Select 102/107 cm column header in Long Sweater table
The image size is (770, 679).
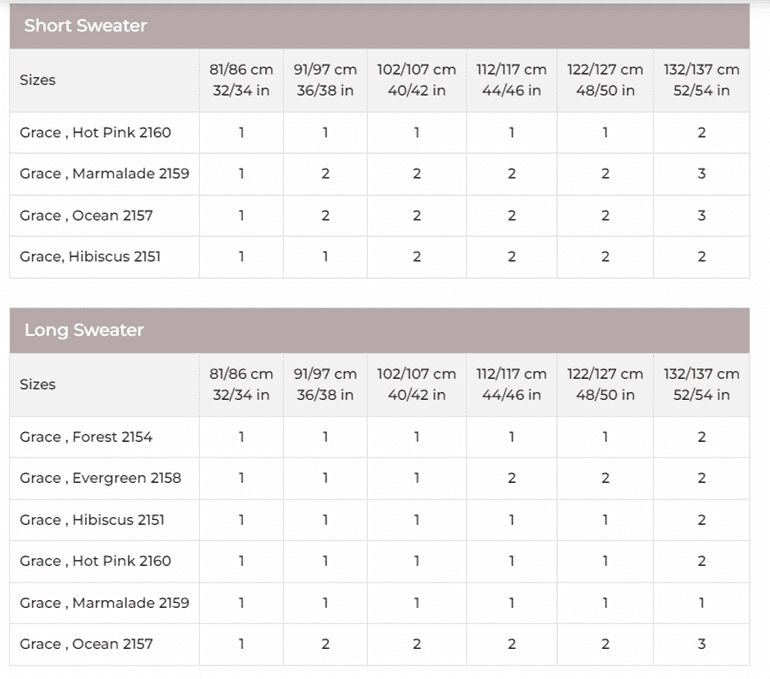(416, 384)
